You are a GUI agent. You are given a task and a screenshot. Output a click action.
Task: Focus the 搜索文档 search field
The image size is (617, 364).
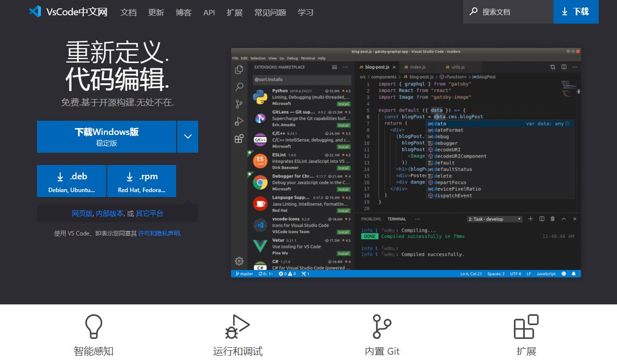point(508,12)
